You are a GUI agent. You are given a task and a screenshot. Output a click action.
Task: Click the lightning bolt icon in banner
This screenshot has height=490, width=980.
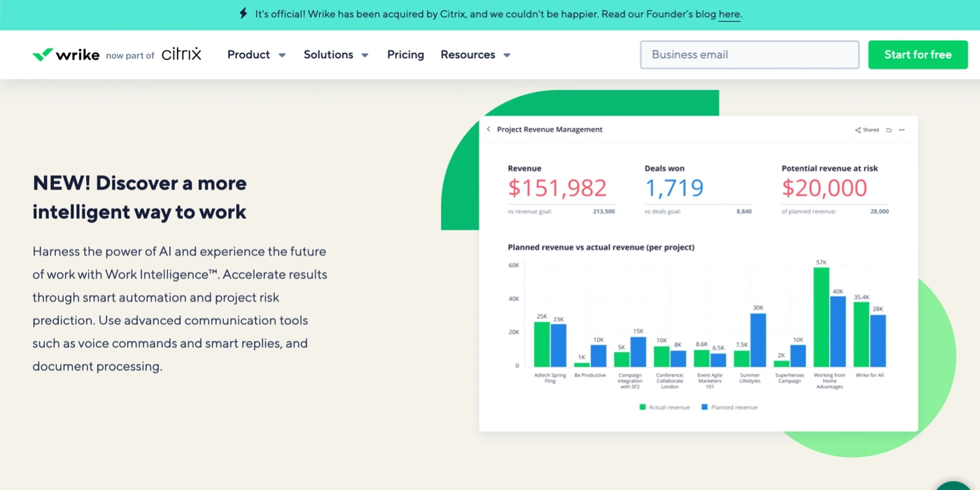(243, 13)
